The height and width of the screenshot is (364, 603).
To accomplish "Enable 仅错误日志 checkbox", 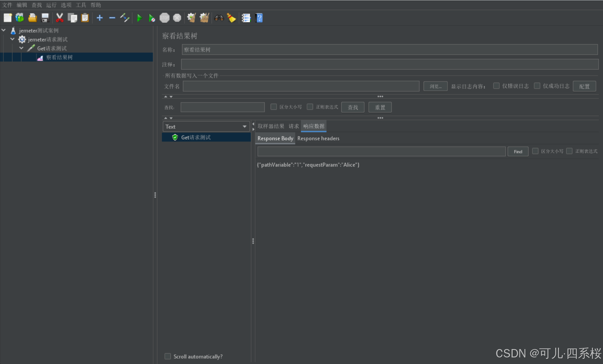I will [x=496, y=86].
